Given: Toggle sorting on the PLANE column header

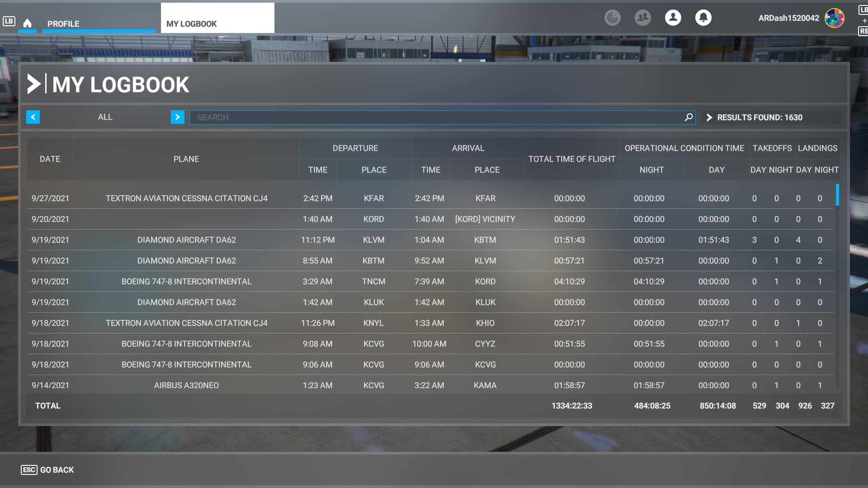Looking at the screenshot, I should pyautogui.click(x=186, y=159).
